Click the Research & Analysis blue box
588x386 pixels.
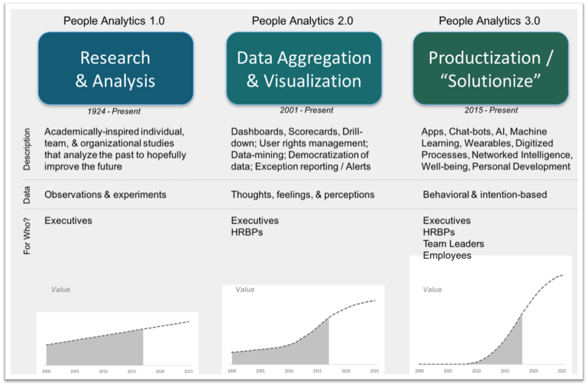[x=116, y=68]
